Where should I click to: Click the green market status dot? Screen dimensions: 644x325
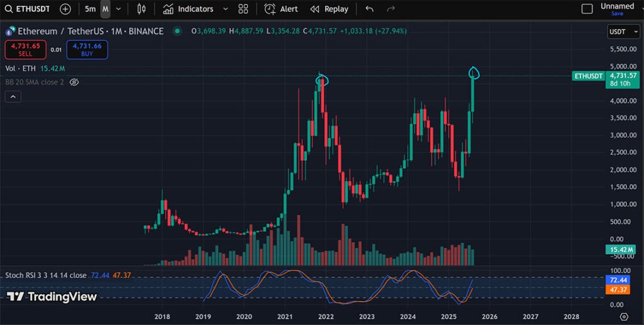point(177,31)
